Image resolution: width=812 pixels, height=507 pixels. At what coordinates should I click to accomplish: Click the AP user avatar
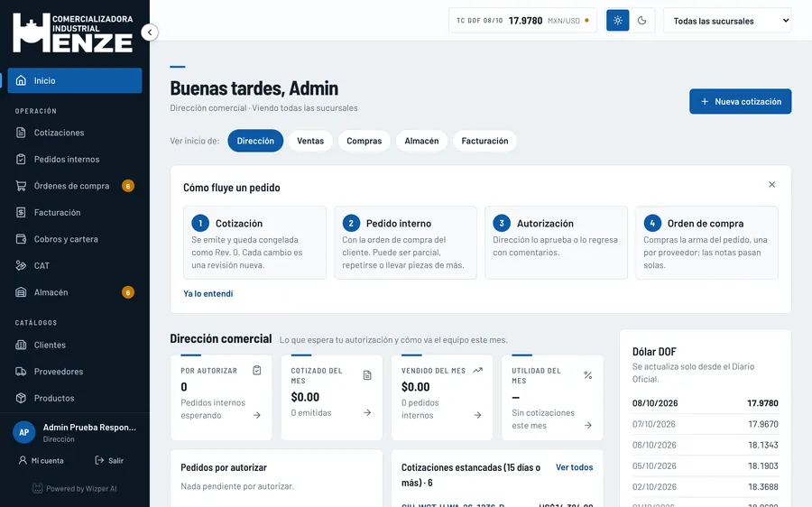coord(23,432)
